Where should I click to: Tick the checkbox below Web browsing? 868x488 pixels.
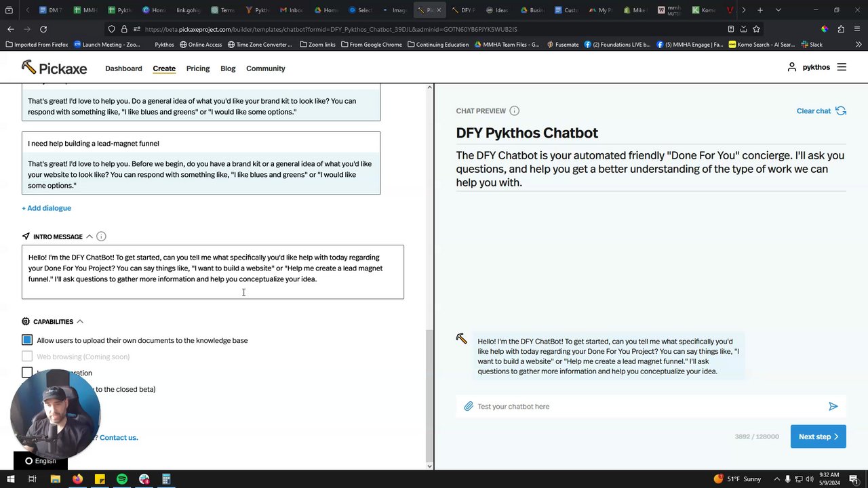coord(27,373)
